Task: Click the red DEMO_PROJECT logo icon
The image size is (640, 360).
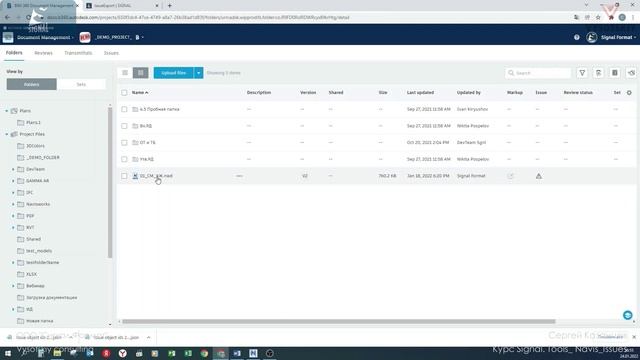Action: point(85,37)
